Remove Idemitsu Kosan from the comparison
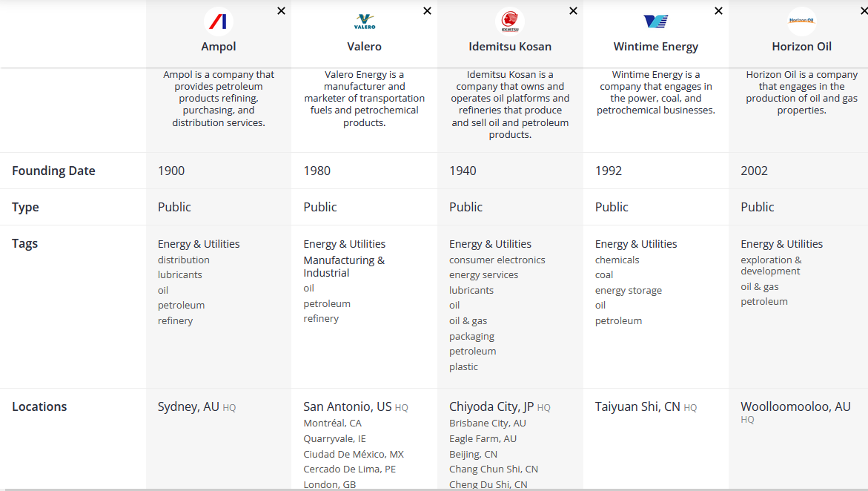 [573, 11]
